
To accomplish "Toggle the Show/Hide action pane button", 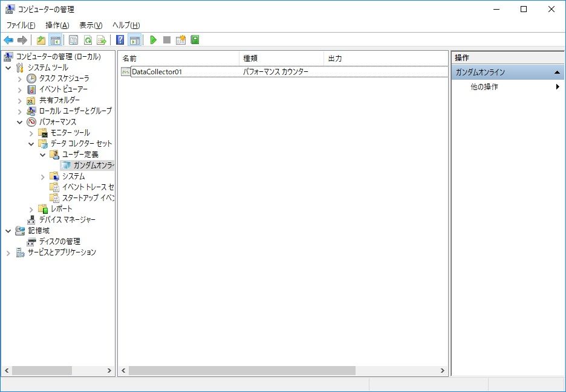I will coord(134,40).
